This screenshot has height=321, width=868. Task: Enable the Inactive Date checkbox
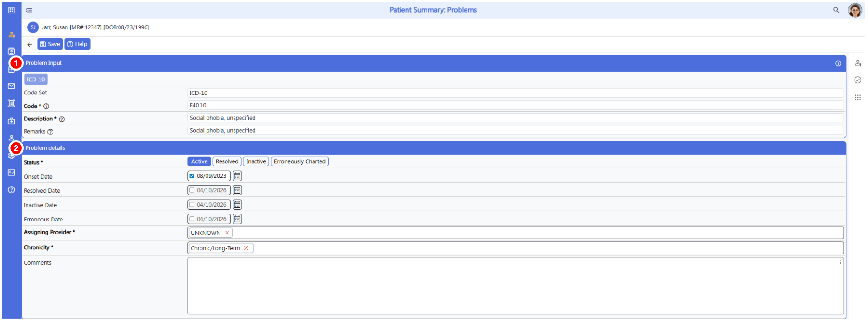click(192, 205)
